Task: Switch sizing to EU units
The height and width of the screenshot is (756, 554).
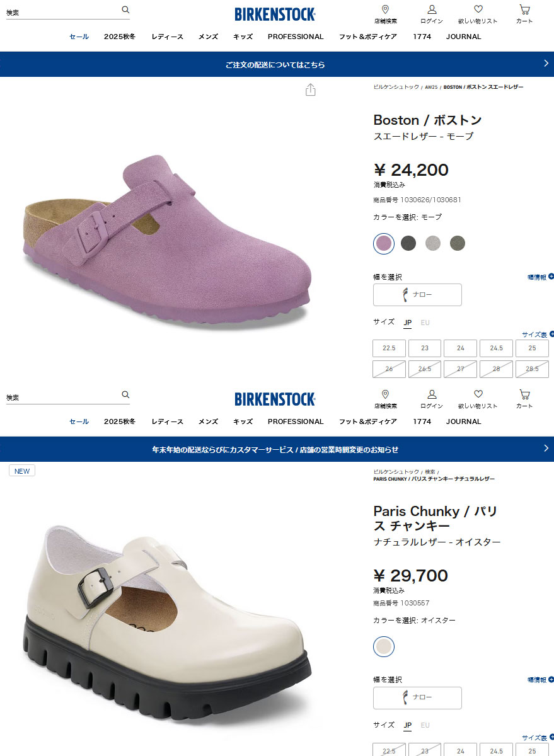Action: point(425,323)
